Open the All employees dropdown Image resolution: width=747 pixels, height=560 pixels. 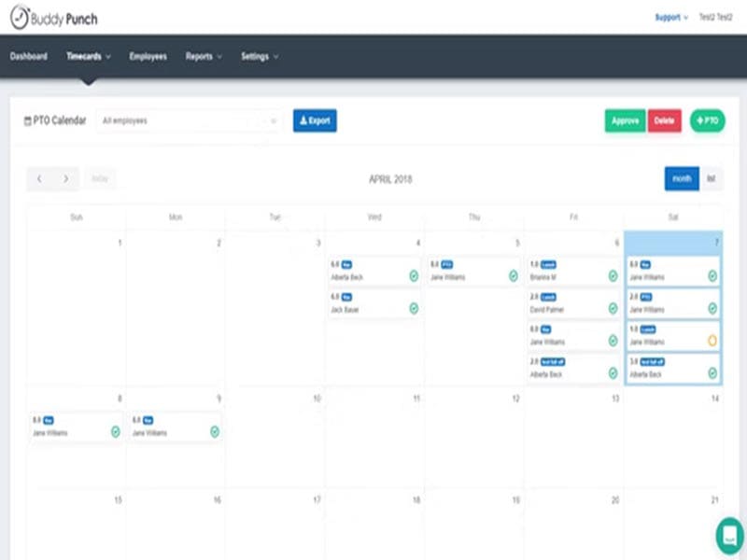pos(189,120)
